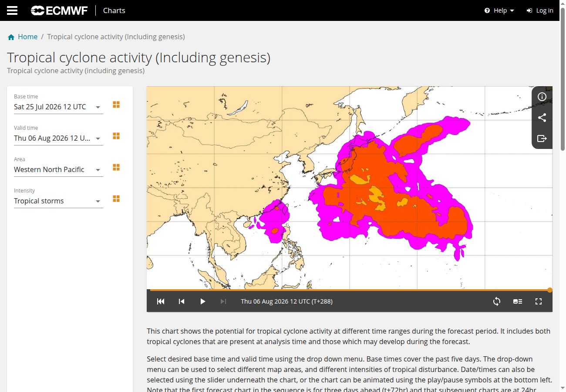The width and height of the screenshot is (566, 392).
Task: Open grid selector beside Intensity
Action: click(x=116, y=199)
